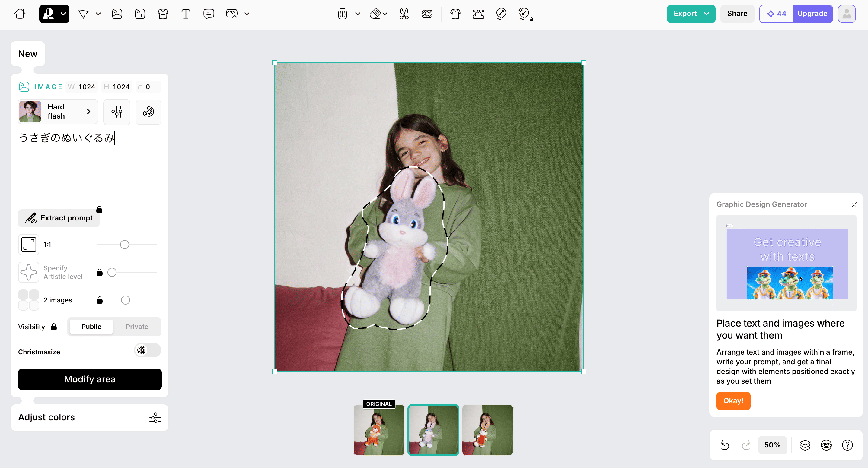Open the 50% zoom level control
The image size is (868, 468).
[x=772, y=445]
